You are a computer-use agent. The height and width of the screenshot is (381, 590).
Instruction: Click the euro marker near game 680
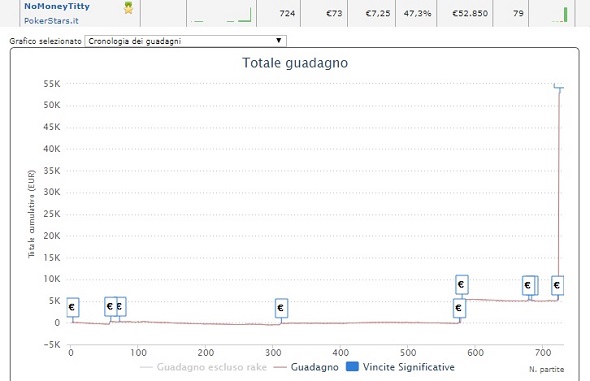[x=528, y=285]
